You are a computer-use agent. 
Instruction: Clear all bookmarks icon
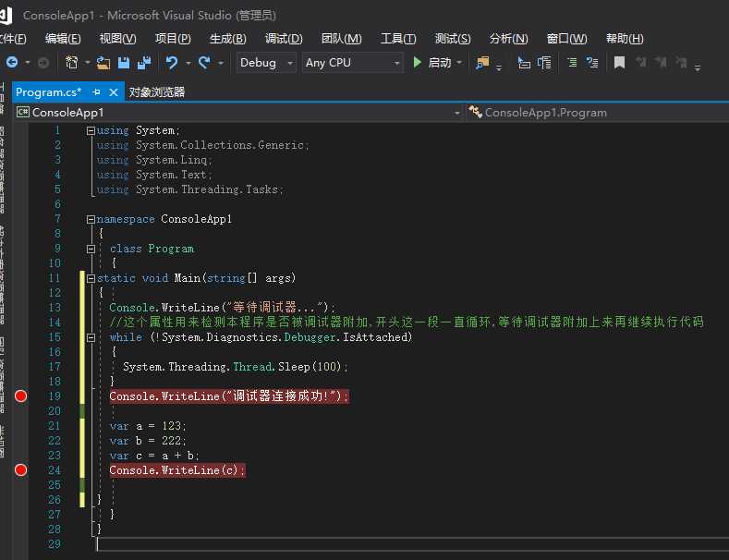[x=682, y=62]
